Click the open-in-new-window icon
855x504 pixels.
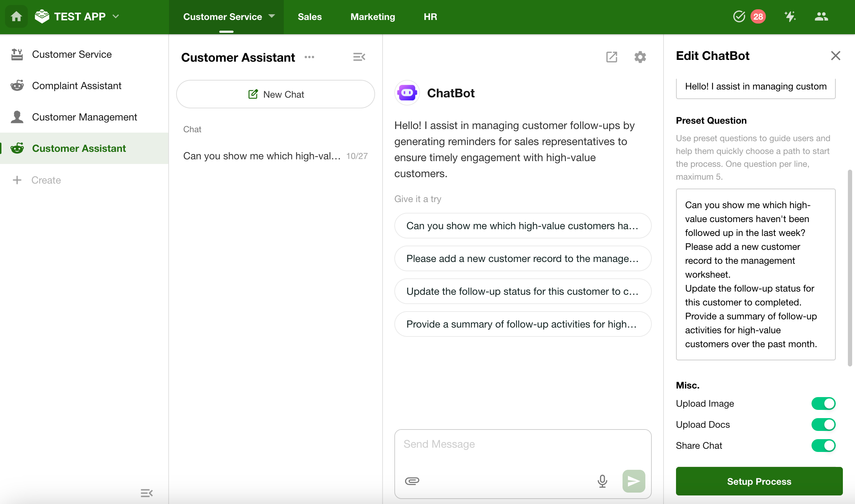[x=611, y=57]
